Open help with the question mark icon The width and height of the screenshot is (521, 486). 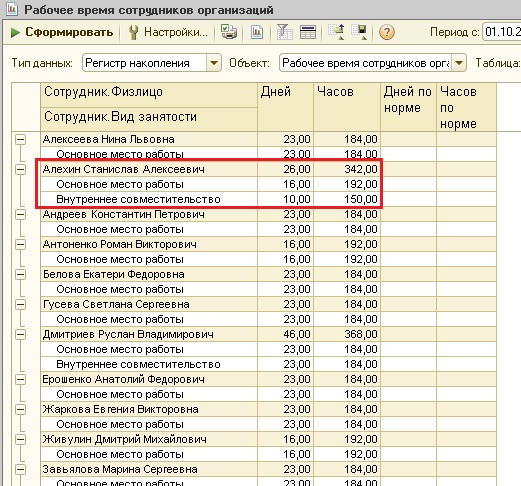[387, 32]
